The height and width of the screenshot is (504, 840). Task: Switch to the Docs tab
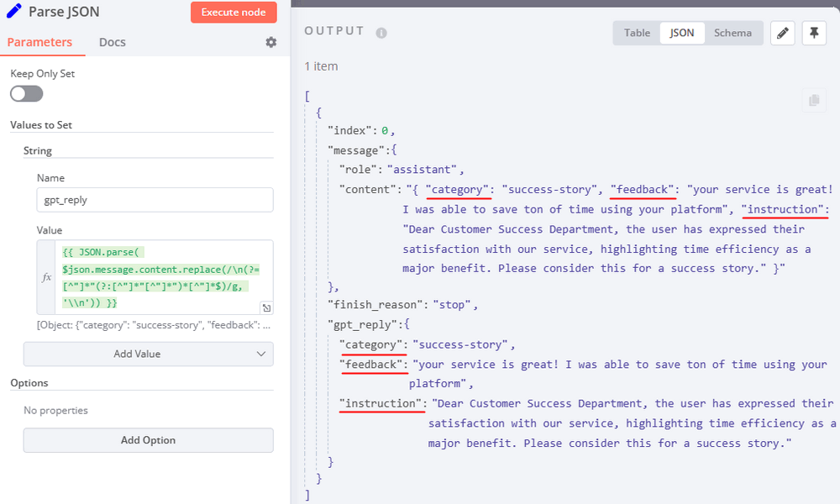[112, 41]
